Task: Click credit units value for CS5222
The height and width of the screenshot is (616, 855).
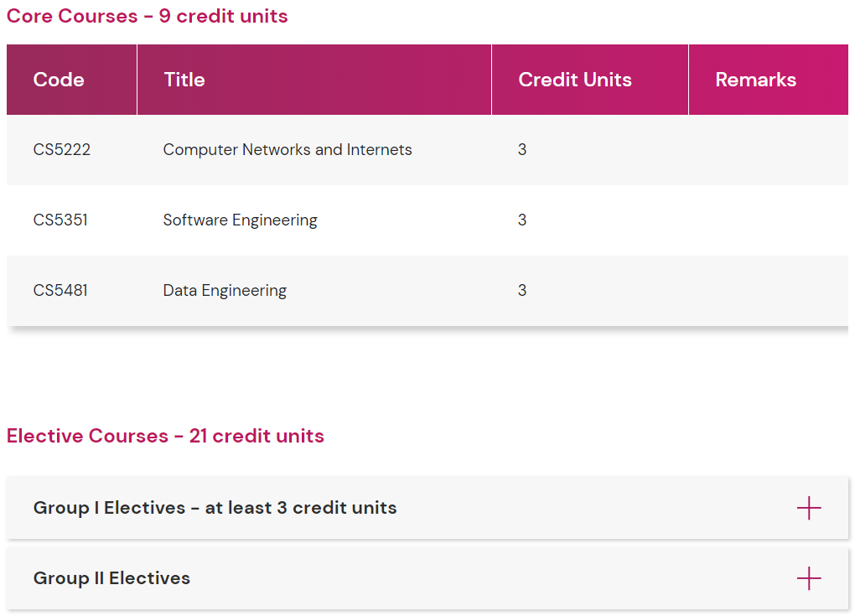Action: [x=522, y=150]
